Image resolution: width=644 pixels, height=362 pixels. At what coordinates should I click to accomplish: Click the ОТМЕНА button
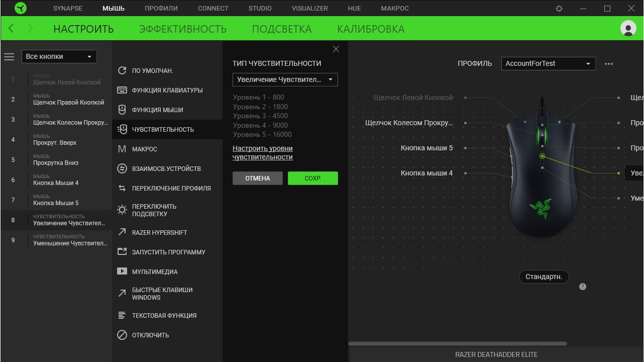pyautogui.click(x=258, y=178)
